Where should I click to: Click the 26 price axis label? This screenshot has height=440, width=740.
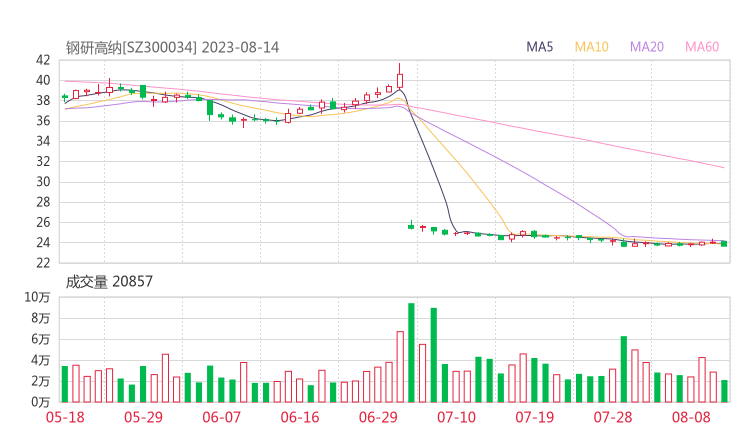(x=43, y=222)
